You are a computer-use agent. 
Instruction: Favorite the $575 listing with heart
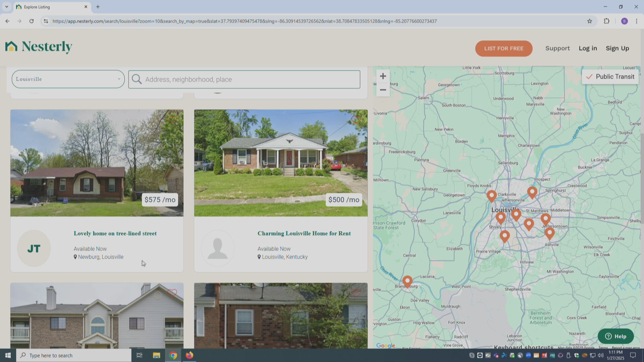[x=172, y=119]
